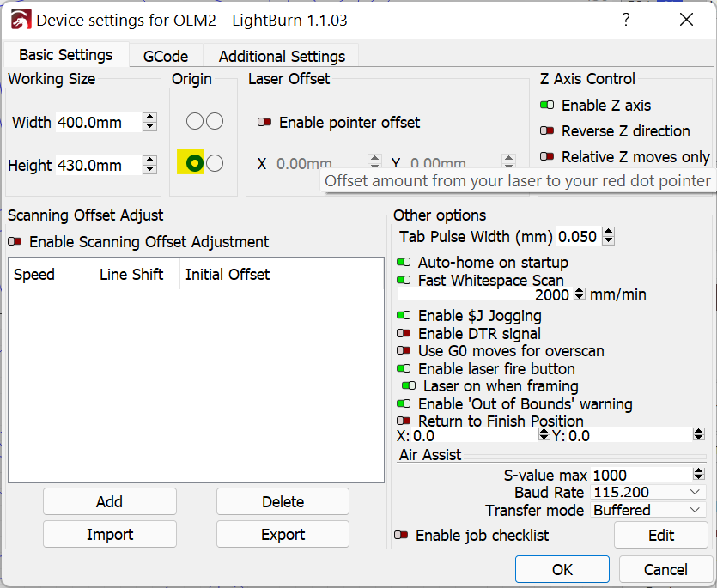Click the LightBurn logo in title bar
717x588 pixels.
(x=20, y=20)
